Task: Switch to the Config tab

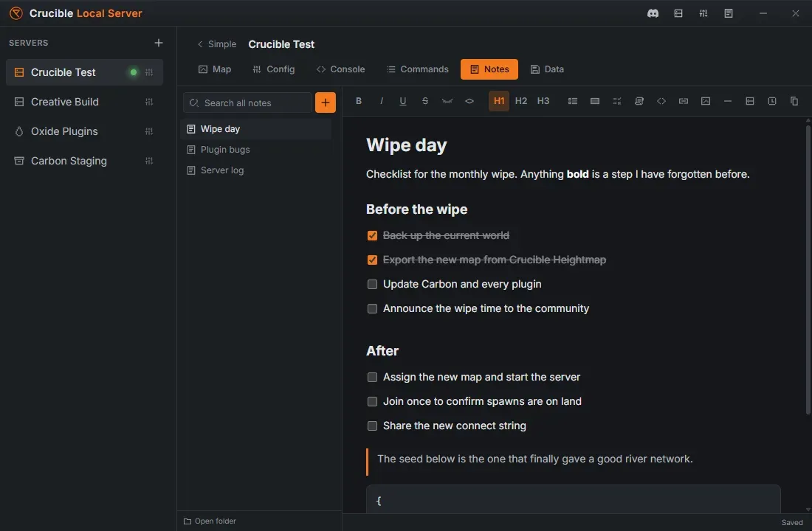Action: (x=273, y=69)
